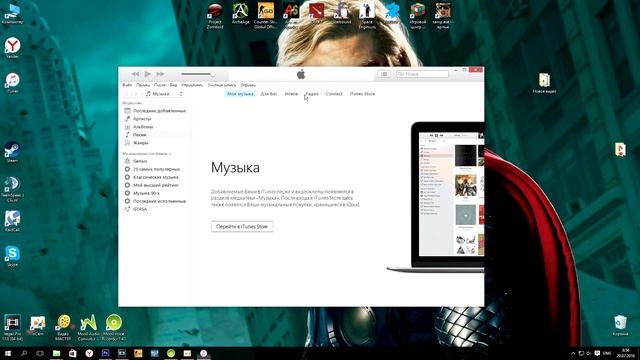
Task: Open the list view button beside search
Action: [384, 74]
